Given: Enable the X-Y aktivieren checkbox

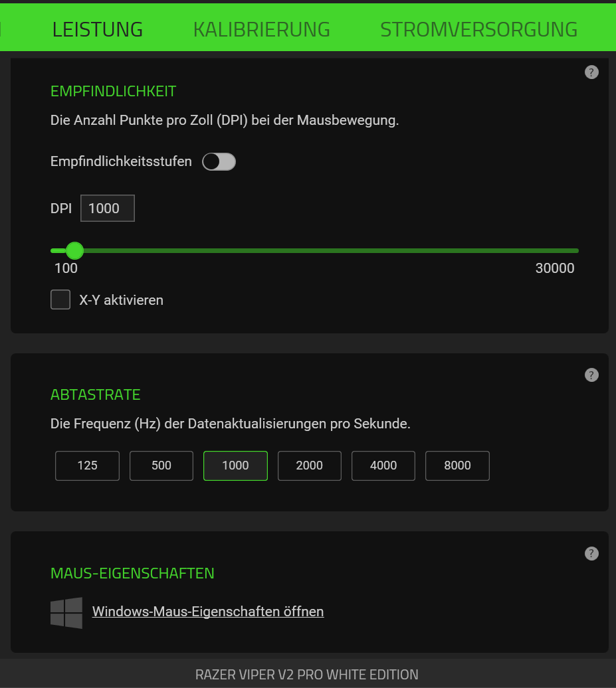Looking at the screenshot, I should (60, 300).
